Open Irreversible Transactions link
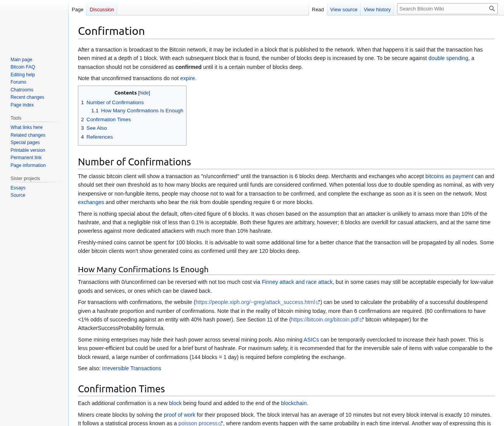 point(131,368)
